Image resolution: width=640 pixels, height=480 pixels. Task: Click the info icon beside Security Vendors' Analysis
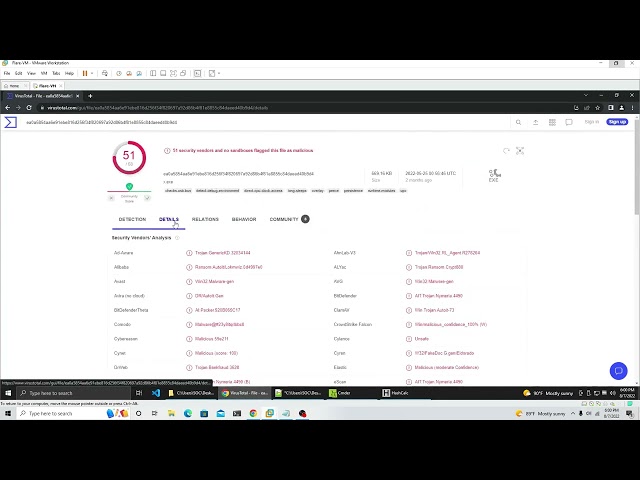[177, 238]
